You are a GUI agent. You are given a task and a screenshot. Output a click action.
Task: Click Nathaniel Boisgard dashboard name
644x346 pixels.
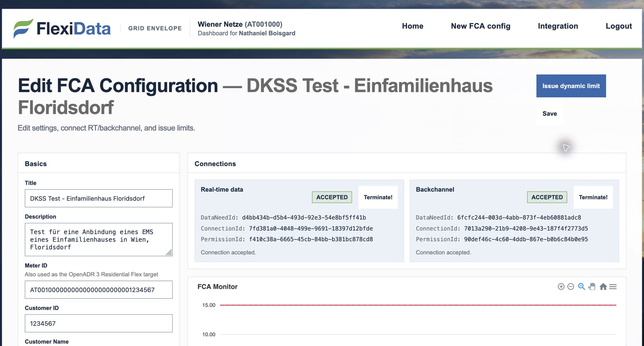click(267, 33)
